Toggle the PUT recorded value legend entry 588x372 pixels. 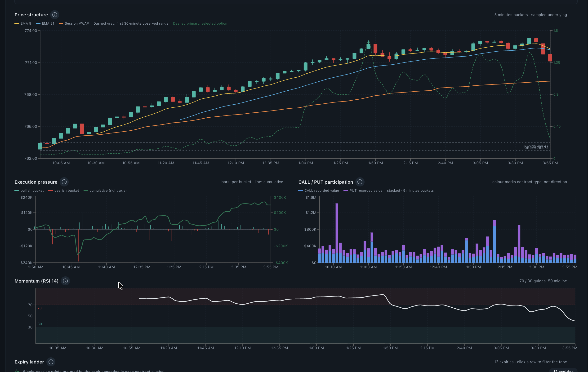pos(363,190)
